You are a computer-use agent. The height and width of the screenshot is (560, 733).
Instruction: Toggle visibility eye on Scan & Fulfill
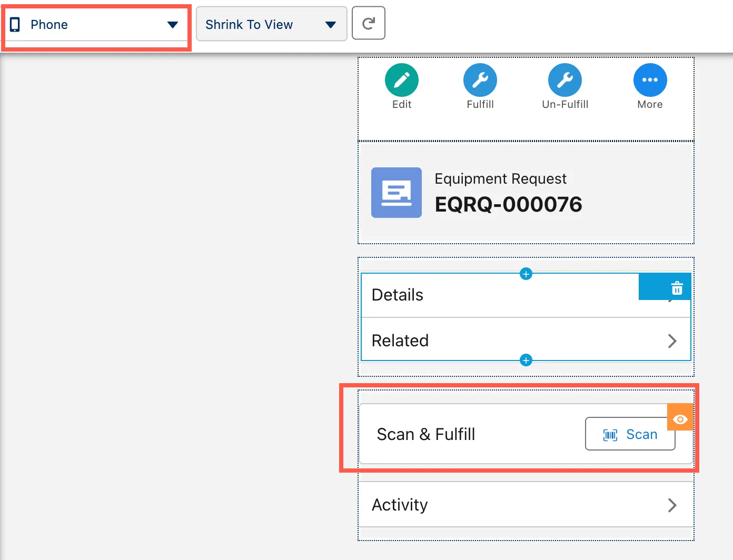680,419
